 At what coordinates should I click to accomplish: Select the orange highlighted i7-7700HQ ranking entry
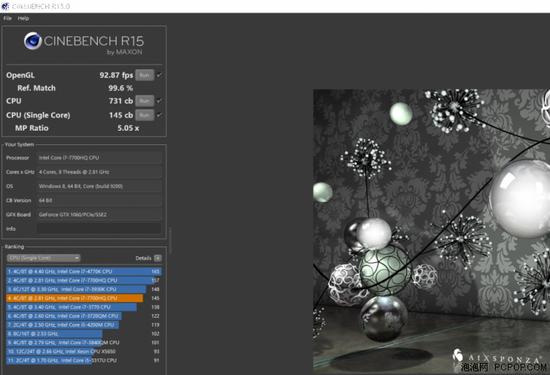tap(83, 298)
